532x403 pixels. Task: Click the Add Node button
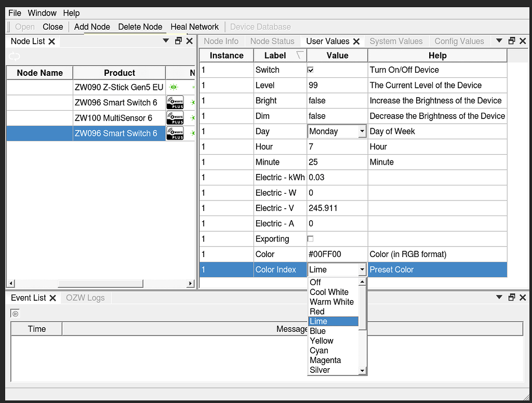(92, 26)
